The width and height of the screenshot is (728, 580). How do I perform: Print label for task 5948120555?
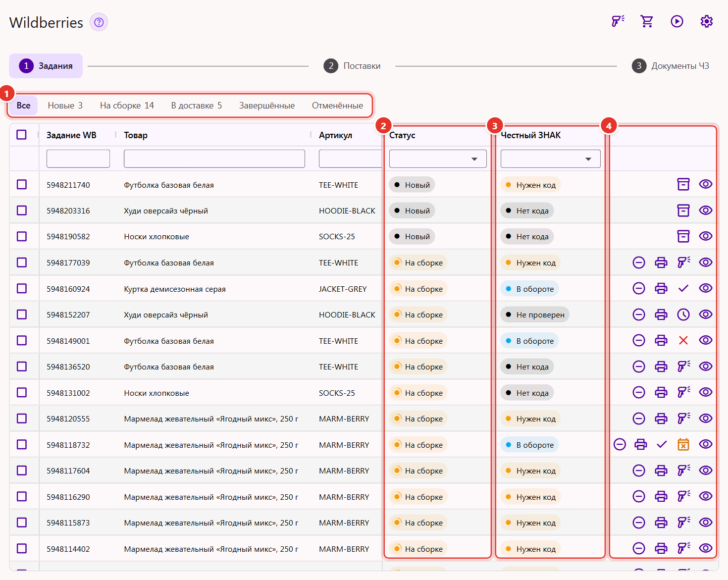pos(661,419)
